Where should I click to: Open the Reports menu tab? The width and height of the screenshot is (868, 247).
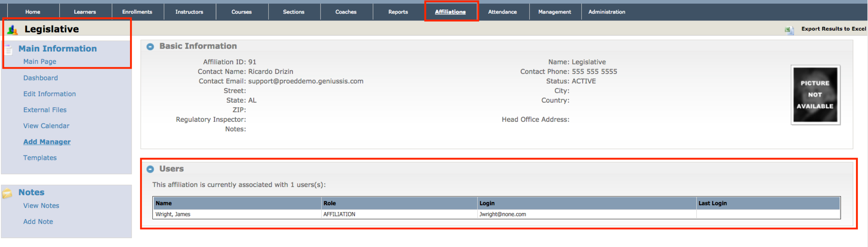click(x=398, y=12)
